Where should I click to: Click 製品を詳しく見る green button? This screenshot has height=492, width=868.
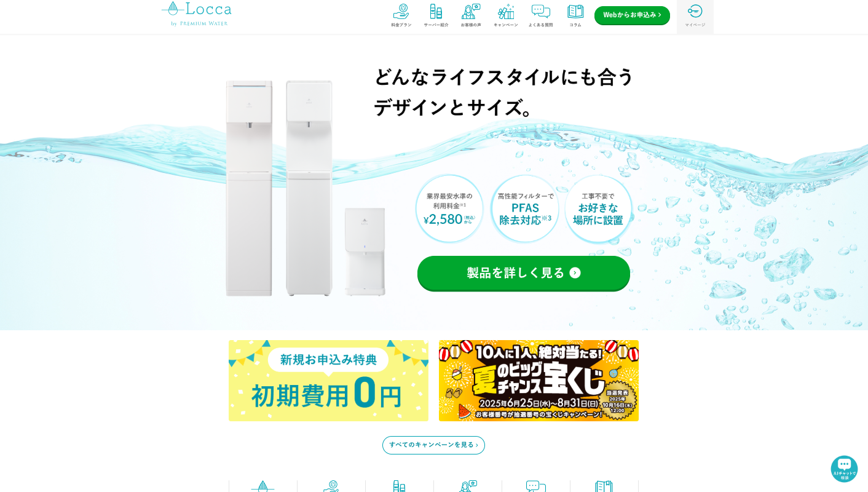524,273
